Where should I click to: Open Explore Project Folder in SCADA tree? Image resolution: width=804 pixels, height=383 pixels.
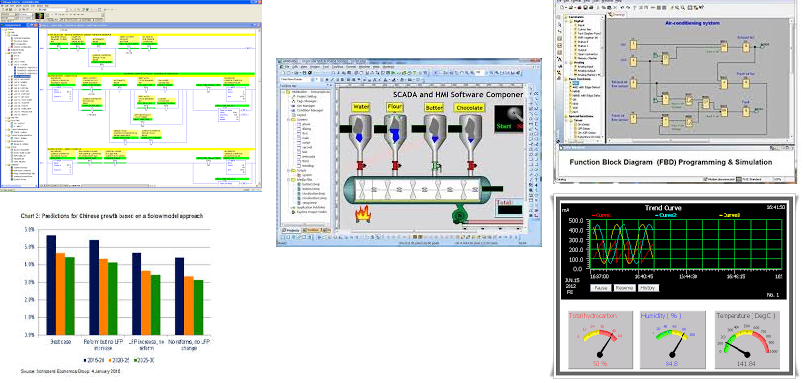(x=311, y=212)
